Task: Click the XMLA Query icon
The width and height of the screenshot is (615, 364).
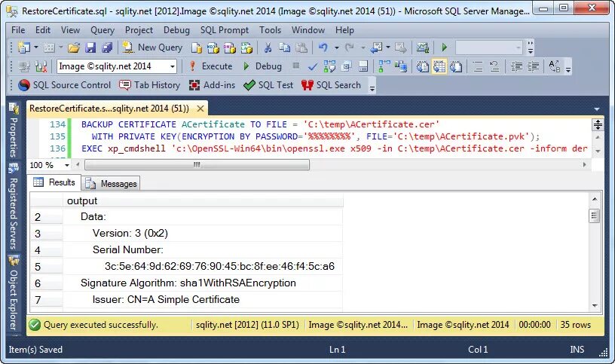Action: click(246, 47)
